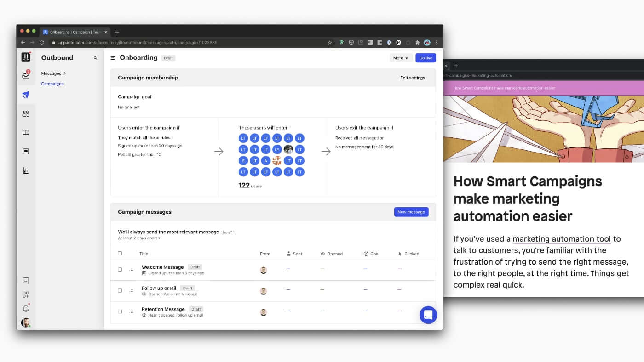The image size is (644, 362).
Task: Tick the Follow up email checkbox
Action: coord(120,291)
